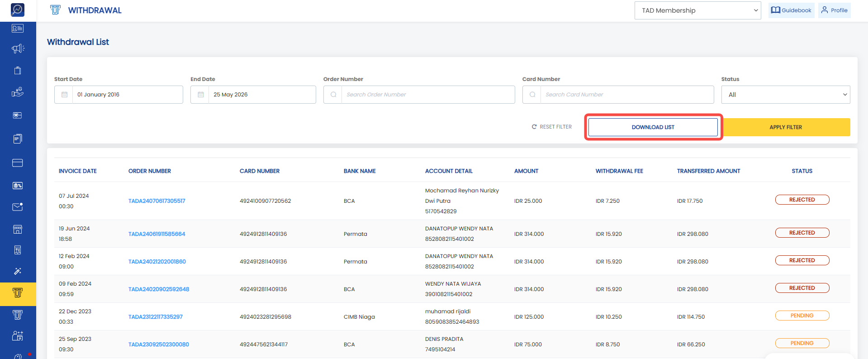Click the search icon in Card Number field
The image size is (868, 359).
[532, 95]
